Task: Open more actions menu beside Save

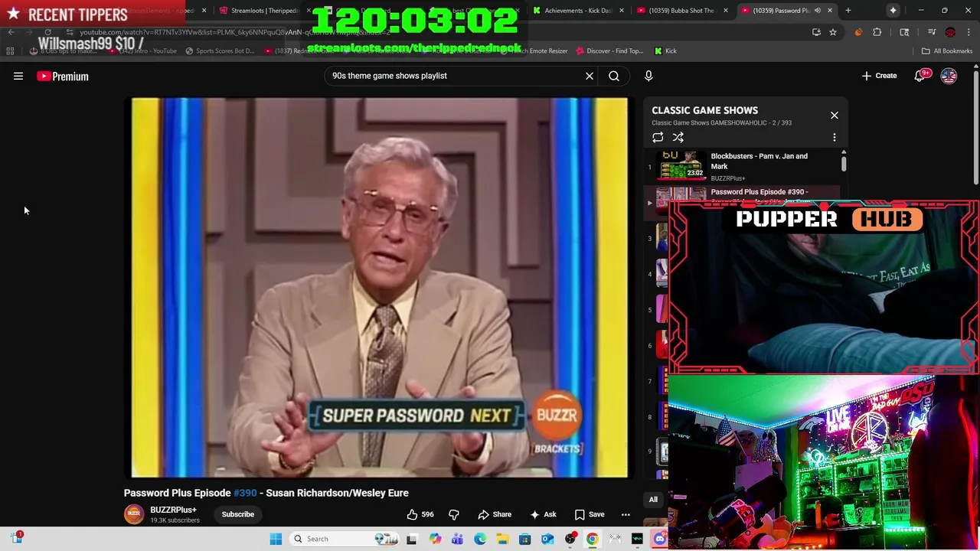Action: pos(626,514)
